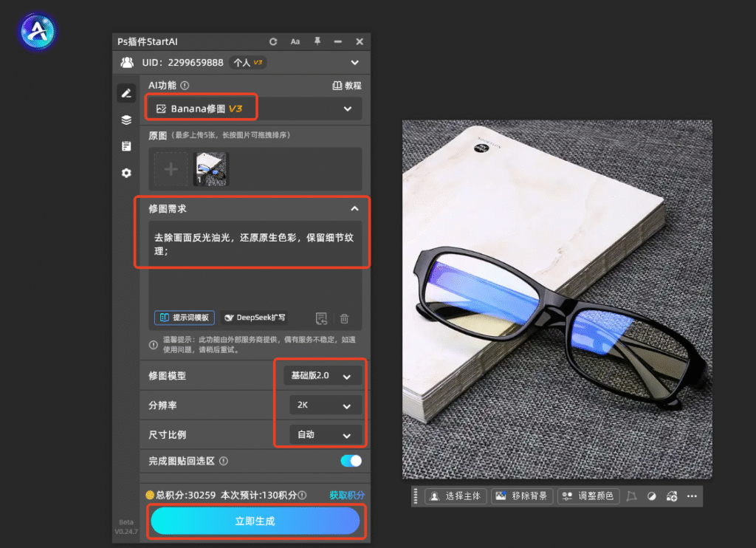The height and width of the screenshot is (548, 756).
Task: Click the UID: 2299659888 text
Action: coord(183,63)
